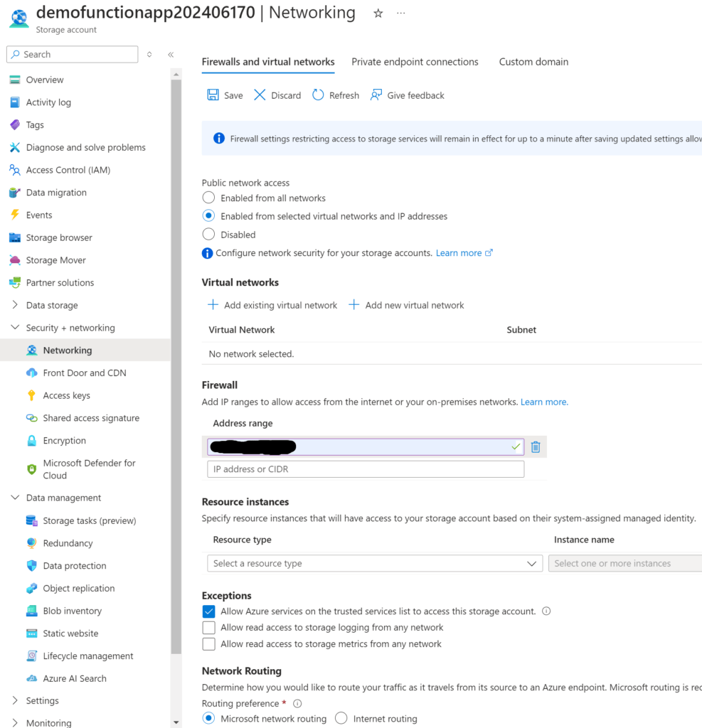Screen dimensions: 702x728
Task: Collapse the Security + networking section
Action: coord(14,328)
